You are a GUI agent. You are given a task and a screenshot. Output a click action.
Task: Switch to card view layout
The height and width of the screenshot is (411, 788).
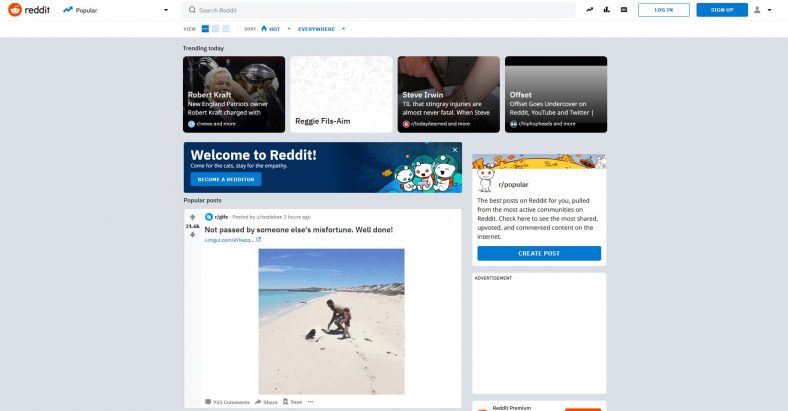[205, 29]
